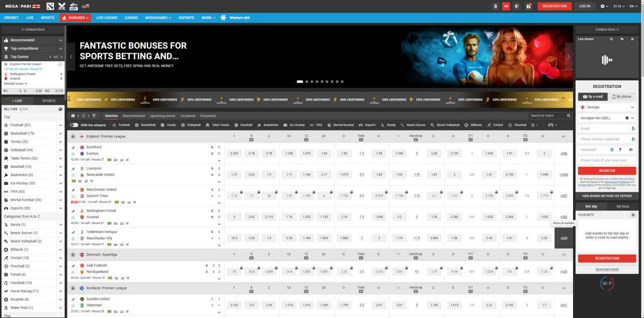Screen dimensions: 644x318
Task: Toggle the With live streams switch
Action: (x=74, y=125)
